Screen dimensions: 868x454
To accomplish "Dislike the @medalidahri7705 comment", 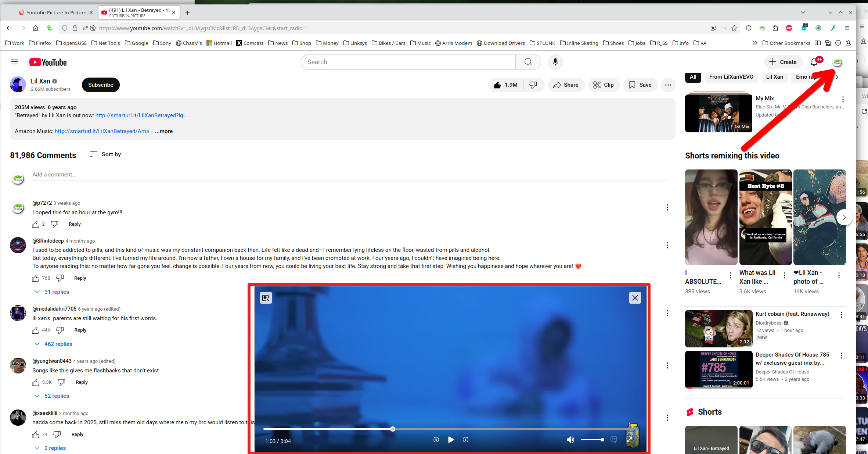I will (x=60, y=330).
